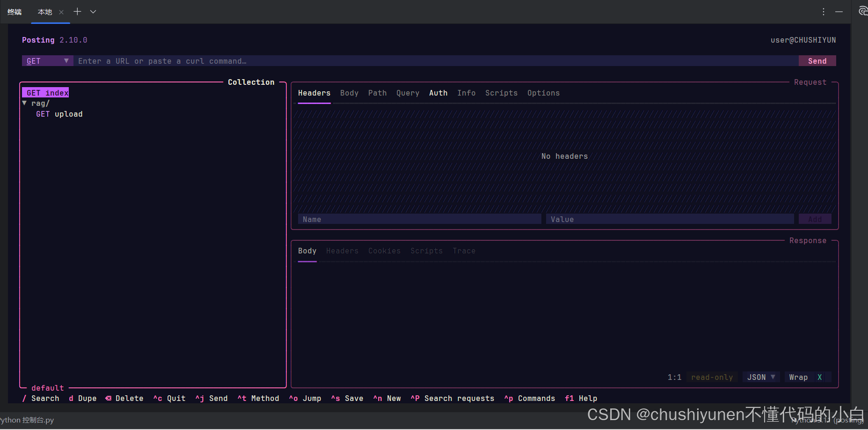Open the Info tab
868x430 pixels.
click(466, 93)
